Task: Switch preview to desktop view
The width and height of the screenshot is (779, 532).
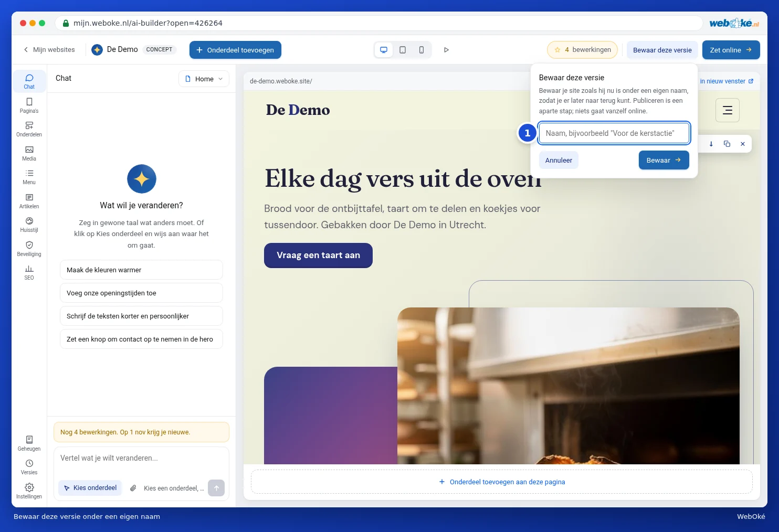Action: (x=384, y=50)
